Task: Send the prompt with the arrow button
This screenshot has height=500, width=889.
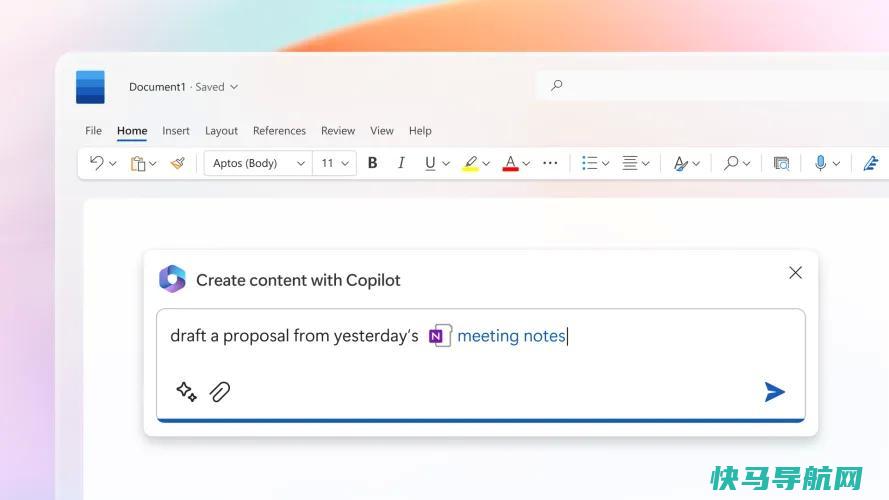Action: (774, 392)
